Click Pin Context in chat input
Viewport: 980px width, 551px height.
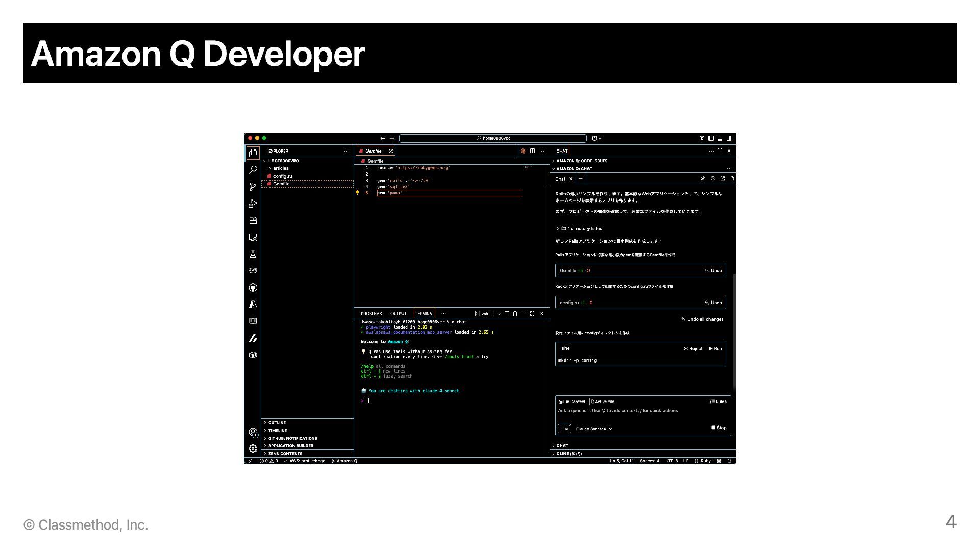(572, 402)
